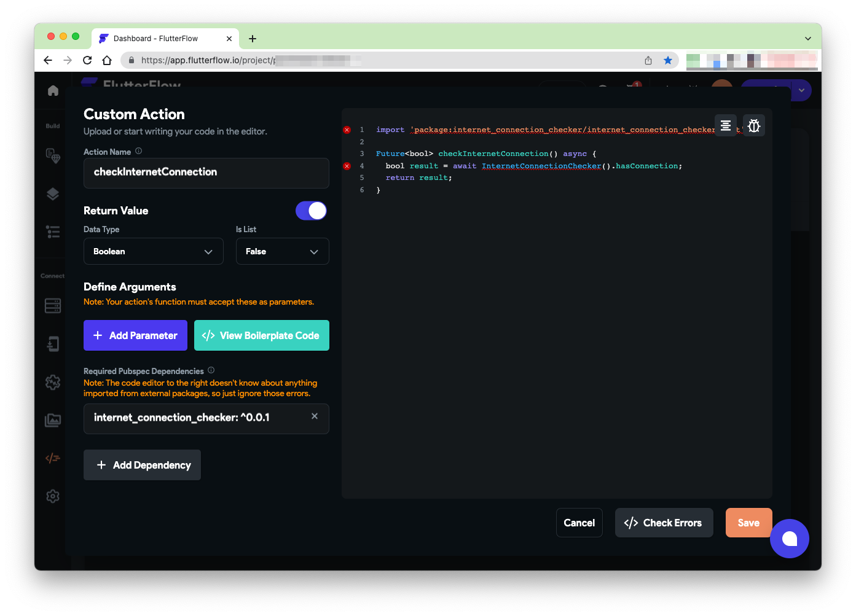This screenshot has height=616, width=856.
Task: Expand the Is List dropdown
Action: (282, 251)
